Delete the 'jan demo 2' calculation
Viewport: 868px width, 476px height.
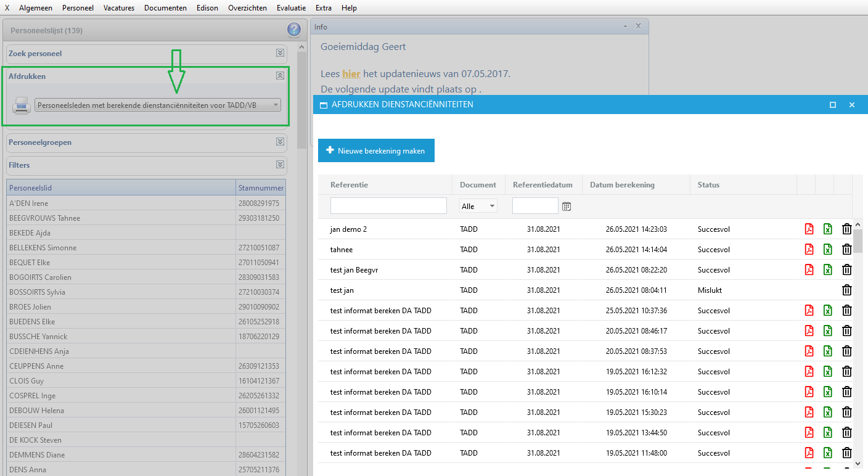click(847, 229)
